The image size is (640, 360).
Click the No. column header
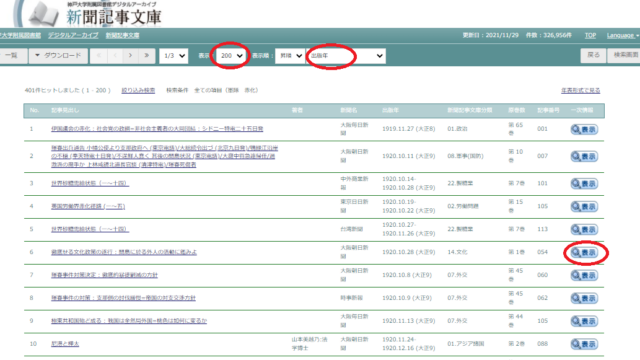click(x=34, y=110)
